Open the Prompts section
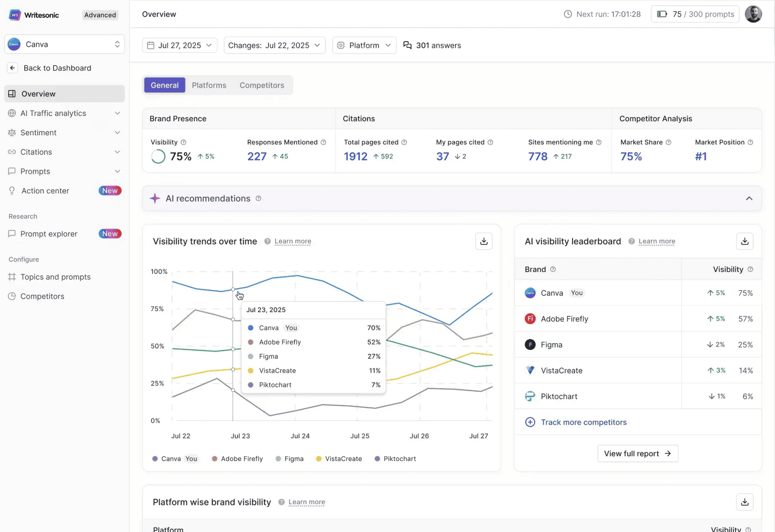Screen dimensions: 775x532 click(x=35, y=171)
